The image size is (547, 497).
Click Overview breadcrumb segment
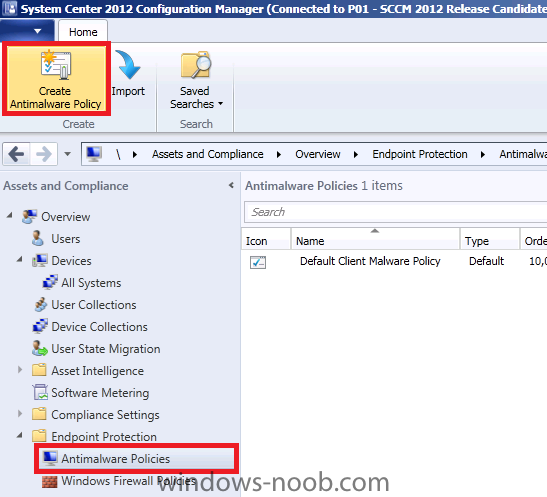tap(317, 154)
